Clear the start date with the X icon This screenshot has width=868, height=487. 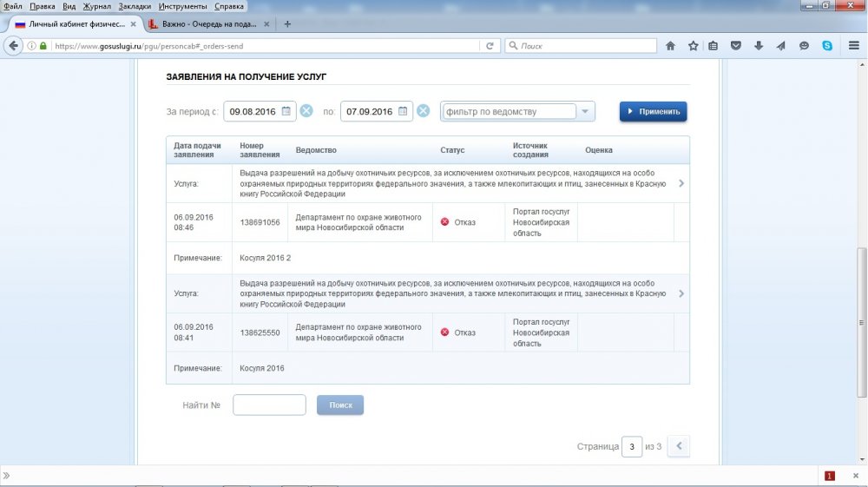(306, 111)
